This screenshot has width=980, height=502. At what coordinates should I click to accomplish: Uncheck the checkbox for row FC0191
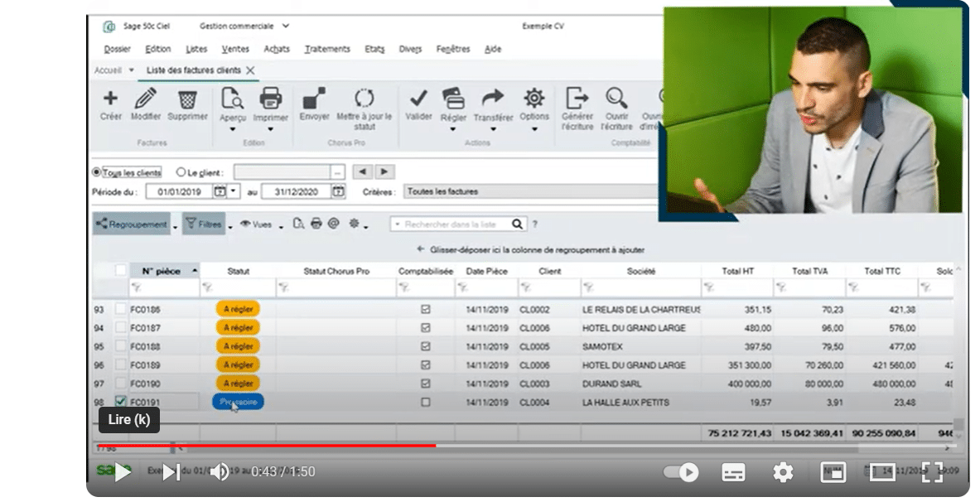point(121,402)
